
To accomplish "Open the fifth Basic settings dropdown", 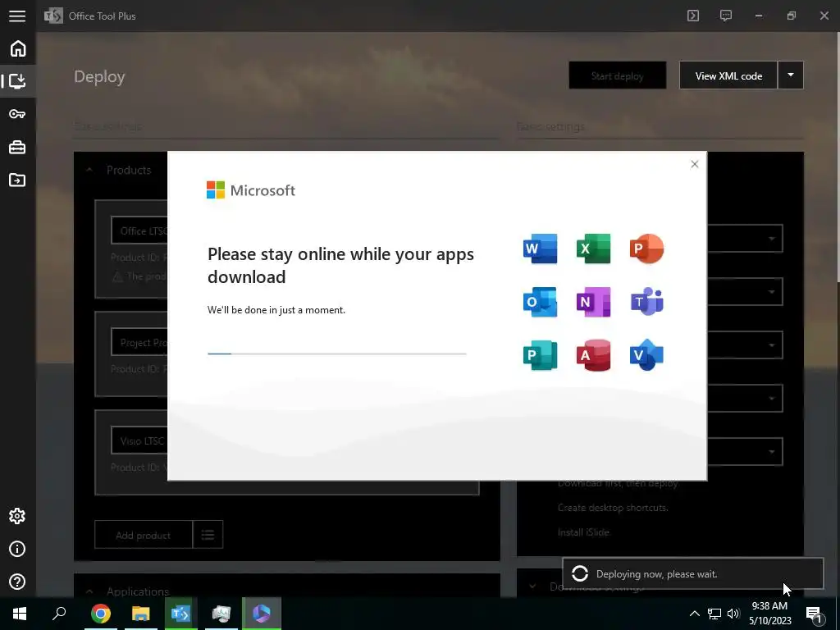I will [x=745, y=451].
